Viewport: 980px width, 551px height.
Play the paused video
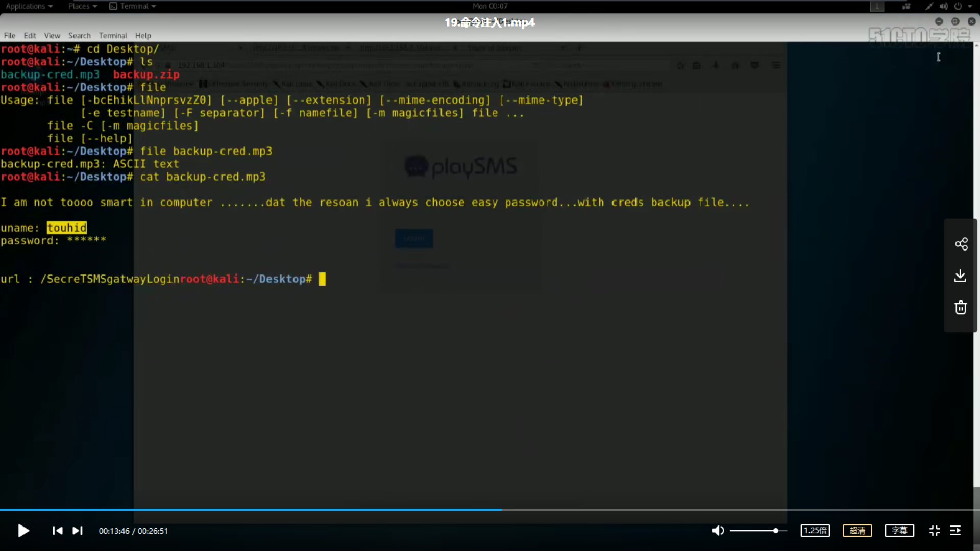23,531
